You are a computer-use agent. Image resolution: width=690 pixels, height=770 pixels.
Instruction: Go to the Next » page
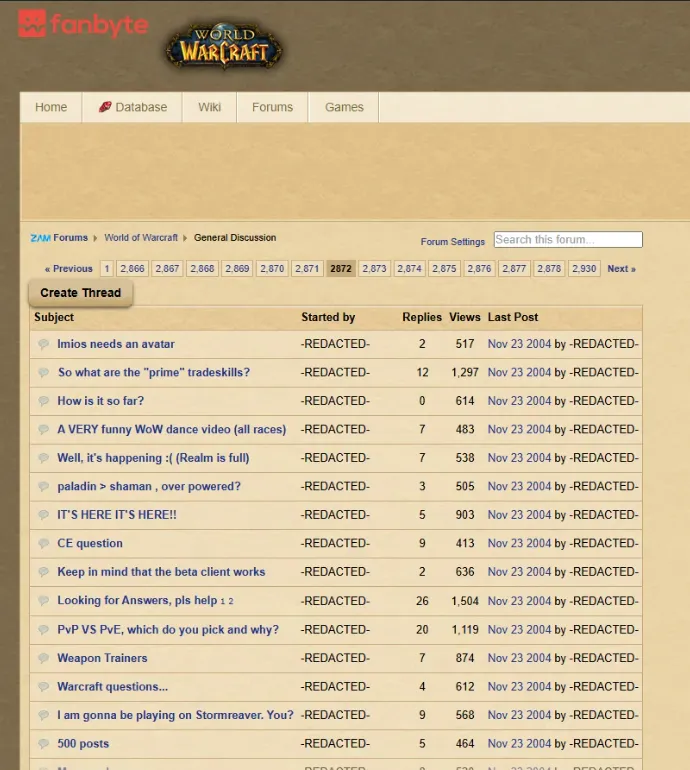click(621, 269)
